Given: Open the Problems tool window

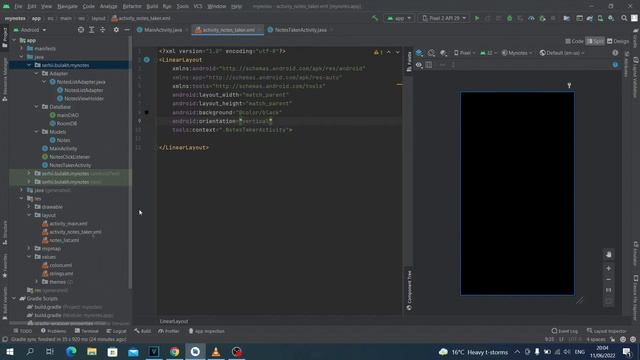Looking at the screenshot, I should (x=53, y=331).
